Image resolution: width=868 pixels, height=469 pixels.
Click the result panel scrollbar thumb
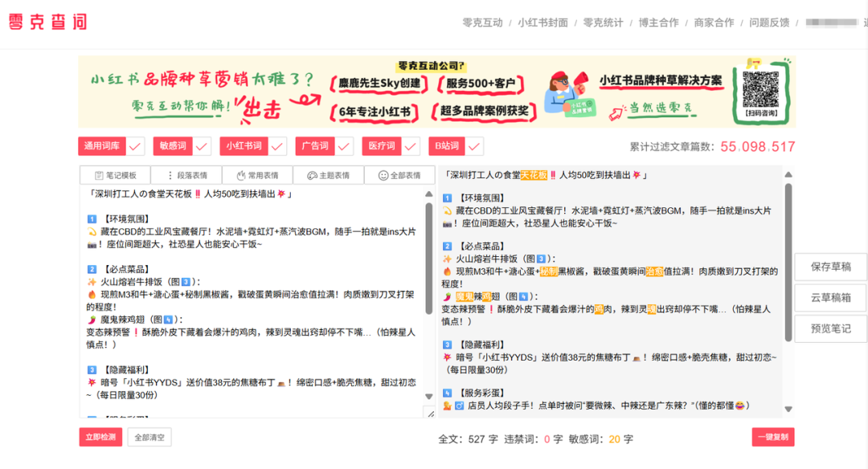pos(788,263)
